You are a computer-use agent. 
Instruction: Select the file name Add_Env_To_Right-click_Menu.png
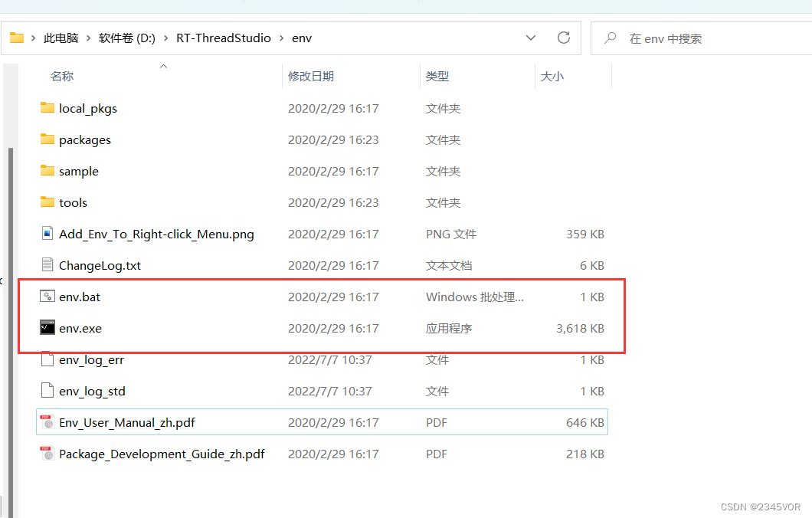[156, 234]
